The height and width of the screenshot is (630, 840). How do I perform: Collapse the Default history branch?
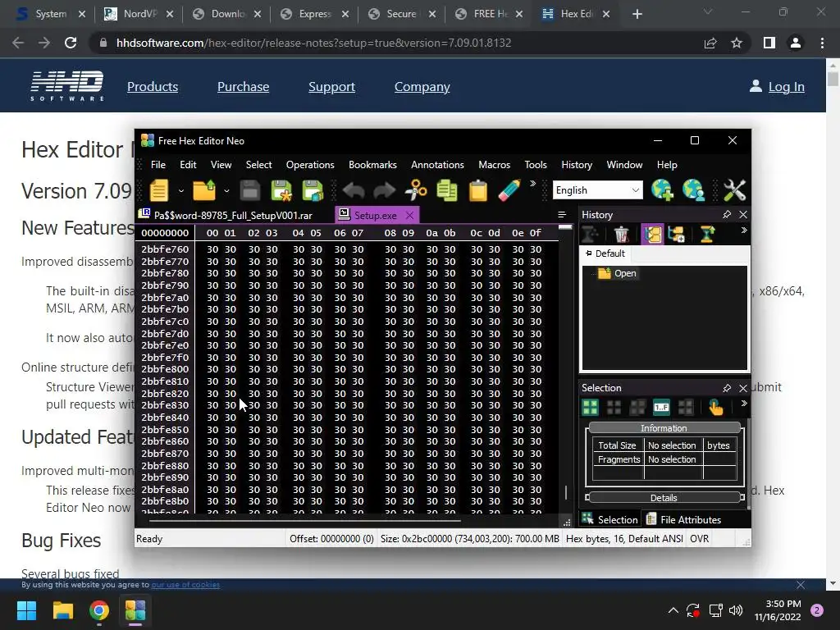(589, 253)
